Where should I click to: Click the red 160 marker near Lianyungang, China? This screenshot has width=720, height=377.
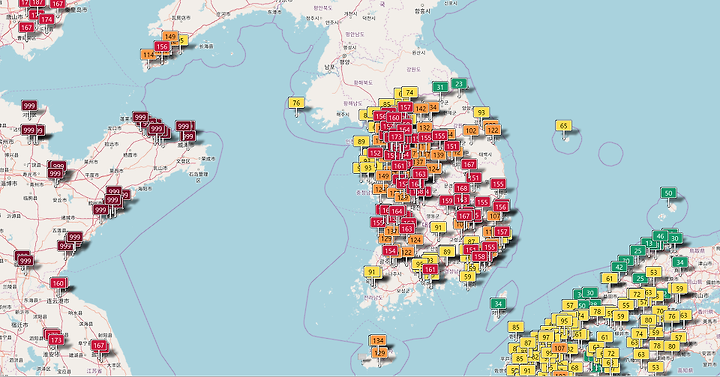pos(57,283)
